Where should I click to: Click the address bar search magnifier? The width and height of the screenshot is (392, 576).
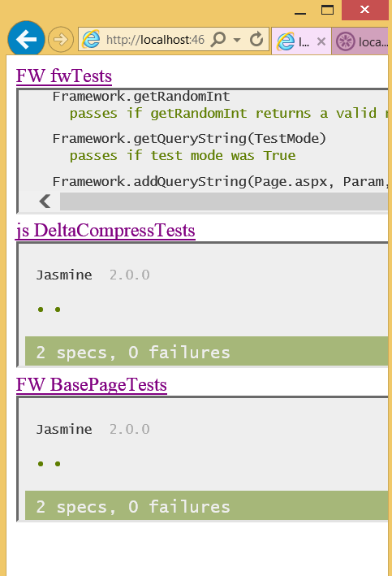(x=218, y=39)
